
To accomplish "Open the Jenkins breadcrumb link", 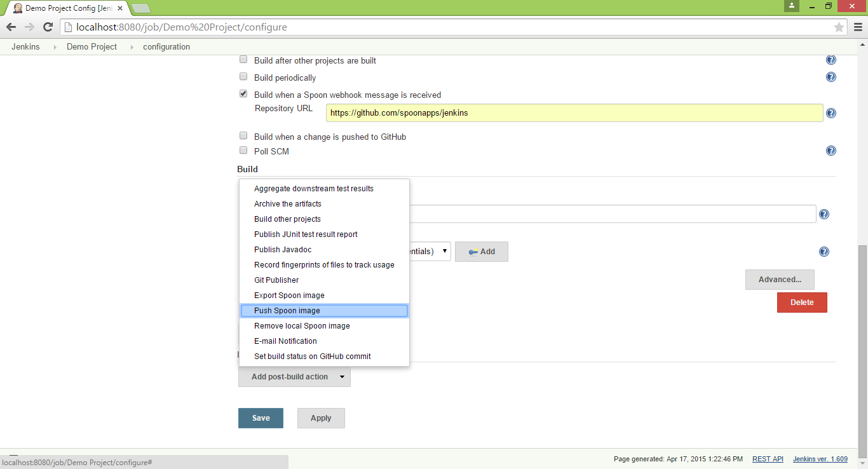I will point(25,47).
